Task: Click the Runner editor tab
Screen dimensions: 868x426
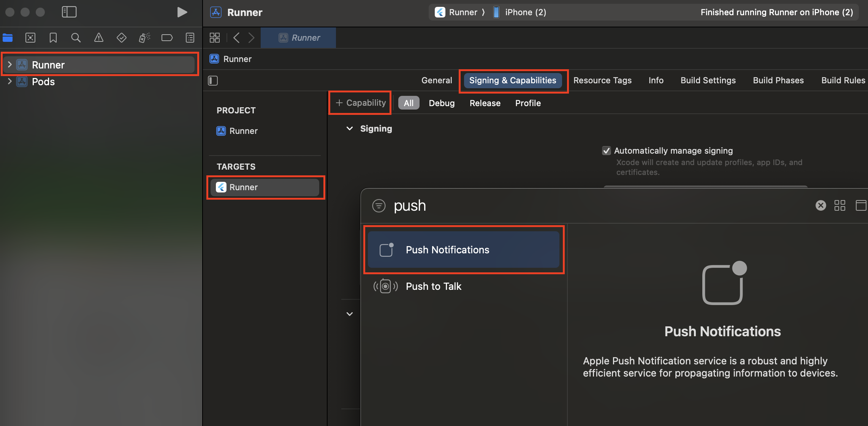Action: point(298,38)
